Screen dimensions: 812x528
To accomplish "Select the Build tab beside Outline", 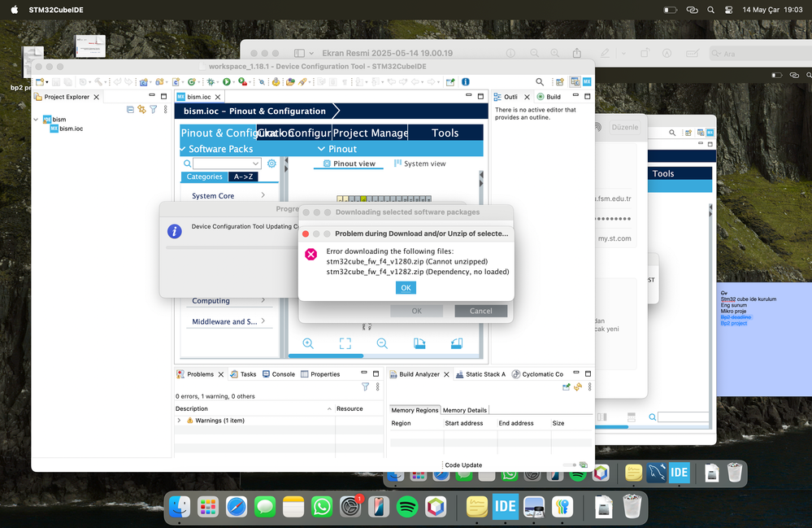I will pyautogui.click(x=549, y=97).
